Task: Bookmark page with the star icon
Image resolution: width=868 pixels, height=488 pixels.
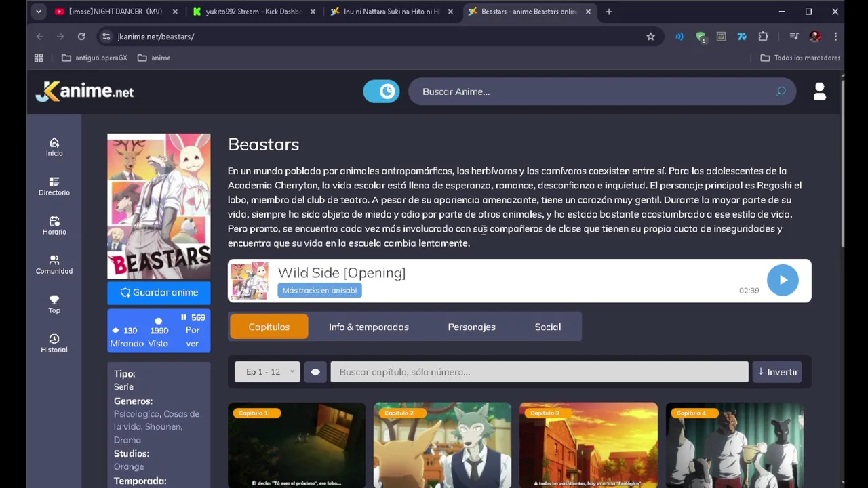Action: coord(650,37)
